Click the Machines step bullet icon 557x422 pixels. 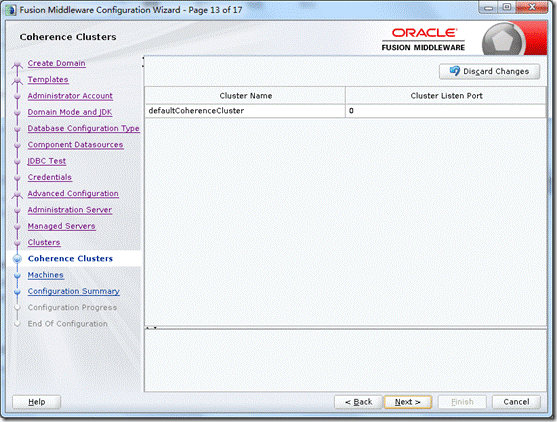[x=17, y=275]
